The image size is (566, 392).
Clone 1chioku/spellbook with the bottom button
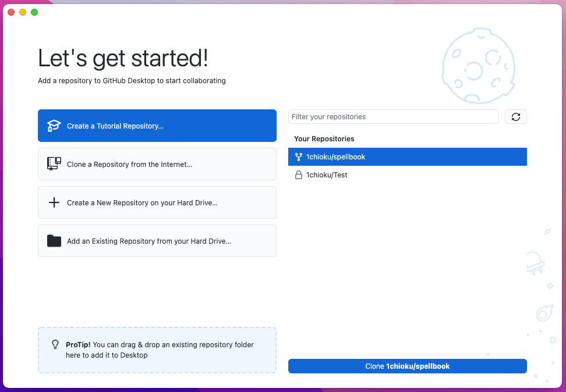tap(407, 366)
